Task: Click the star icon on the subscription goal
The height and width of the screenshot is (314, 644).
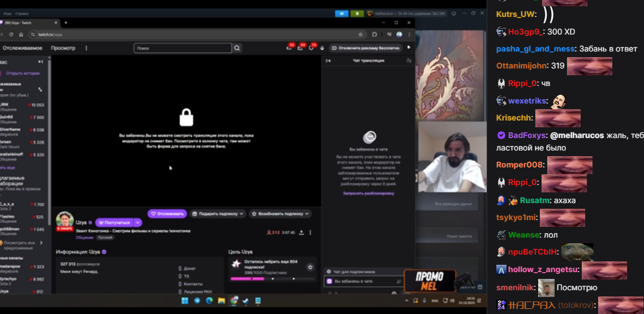Action: pos(311,267)
